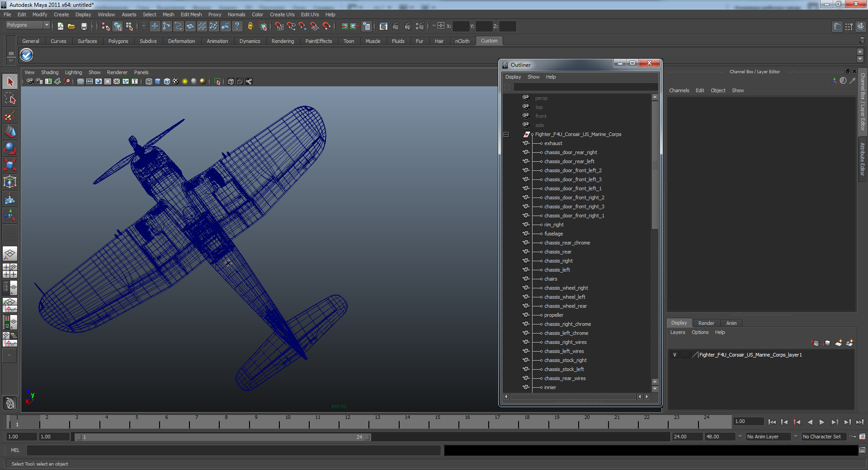The image size is (868, 470).
Task: Open the No Anim Layer dropdown
Action: coord(769,437)
